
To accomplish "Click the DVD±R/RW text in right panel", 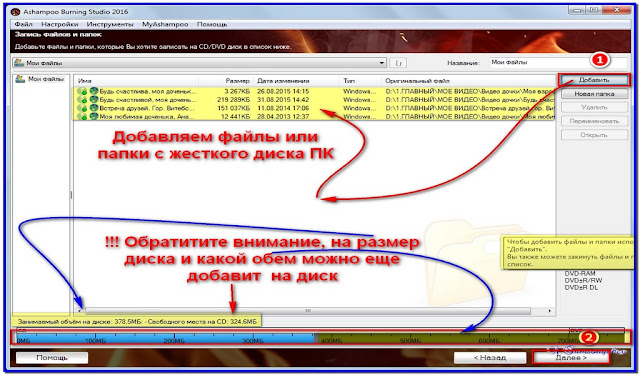I will 583,281.
